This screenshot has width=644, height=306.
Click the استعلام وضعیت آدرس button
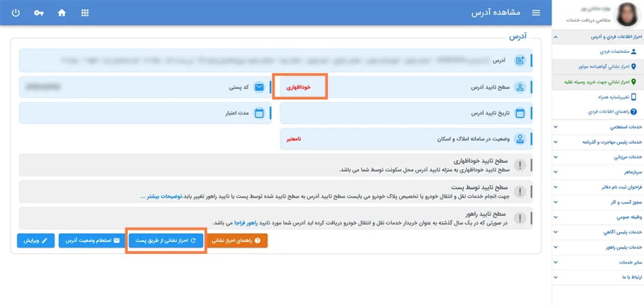(91, 240)
